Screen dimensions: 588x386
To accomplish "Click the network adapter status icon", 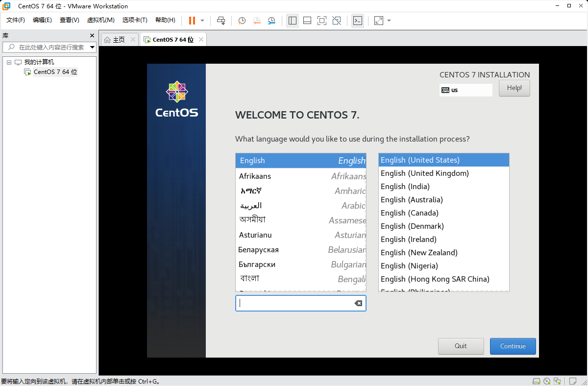I will [558, 381].
